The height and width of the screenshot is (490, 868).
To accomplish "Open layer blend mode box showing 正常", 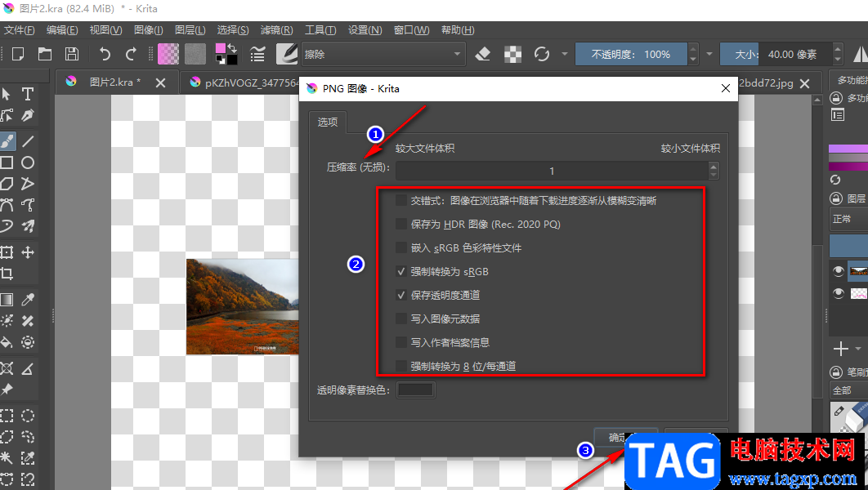I will click(848, 219).
